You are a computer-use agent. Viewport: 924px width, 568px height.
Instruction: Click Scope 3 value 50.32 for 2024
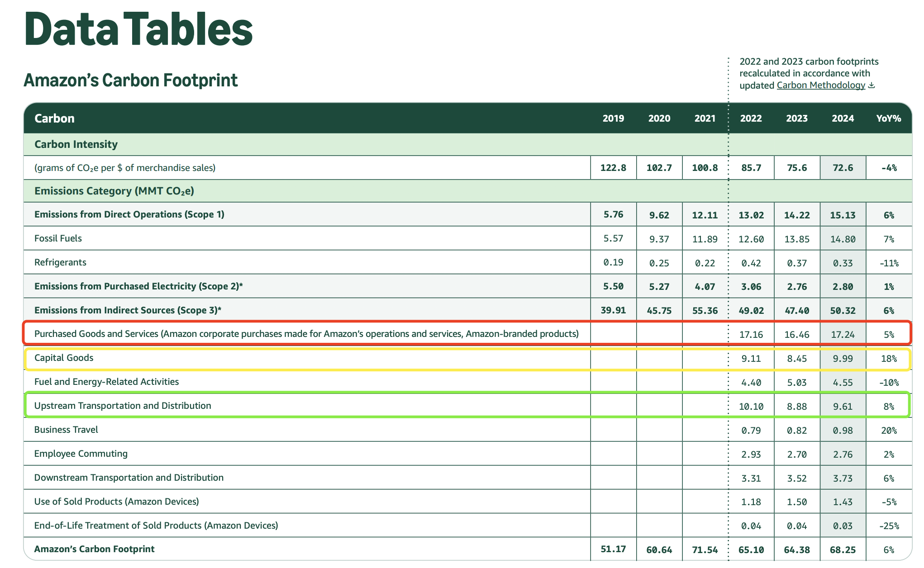click(843, 311)
